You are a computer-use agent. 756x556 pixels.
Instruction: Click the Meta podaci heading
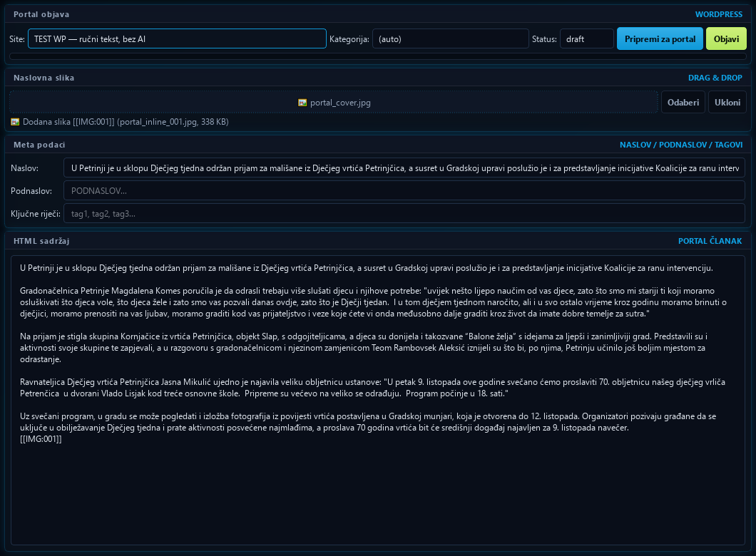[x=39, y=145]
